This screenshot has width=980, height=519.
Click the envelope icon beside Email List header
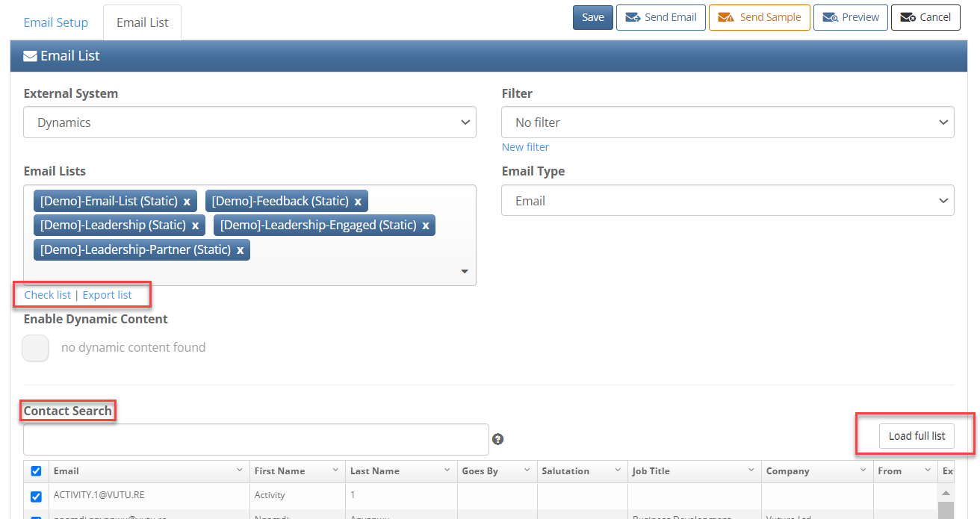(29, 55)
